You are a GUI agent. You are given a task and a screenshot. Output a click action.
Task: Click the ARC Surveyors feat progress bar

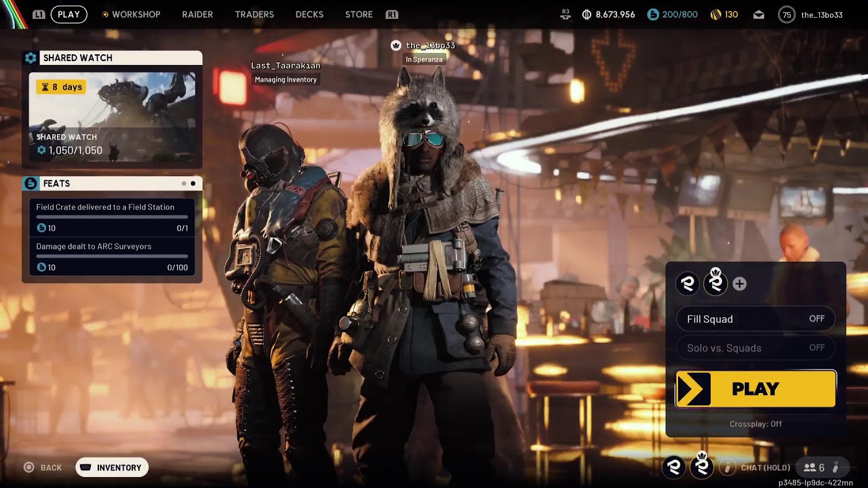point(112,256)
